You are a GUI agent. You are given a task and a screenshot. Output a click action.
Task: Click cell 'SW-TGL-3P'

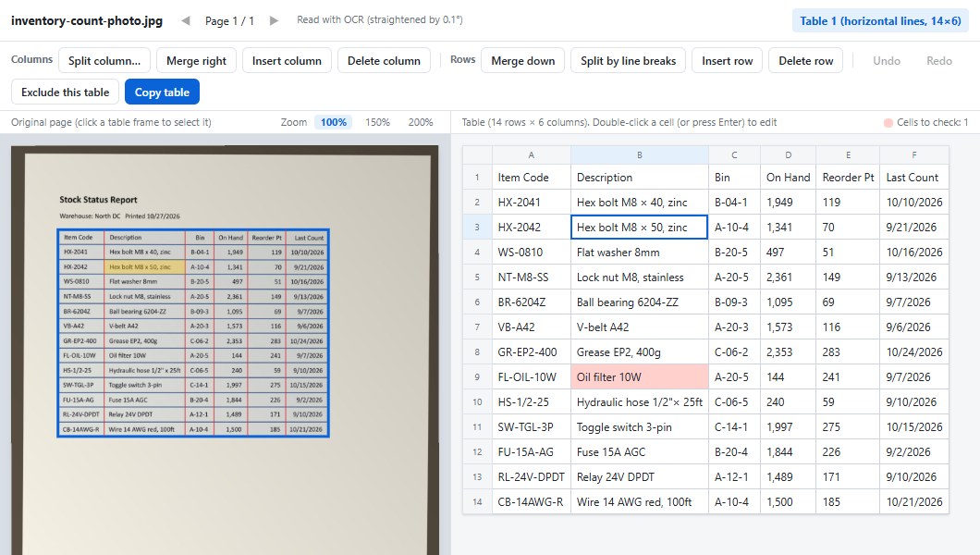click(x=532, y=426)
